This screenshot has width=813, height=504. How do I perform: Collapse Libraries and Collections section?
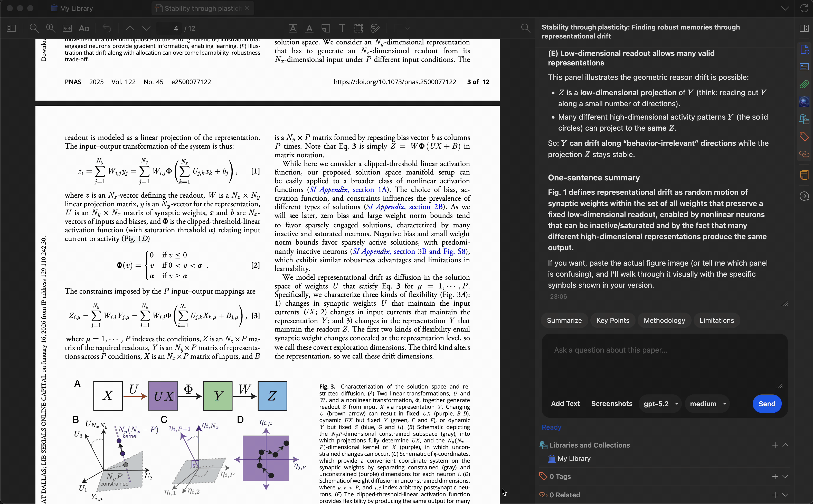785,445
